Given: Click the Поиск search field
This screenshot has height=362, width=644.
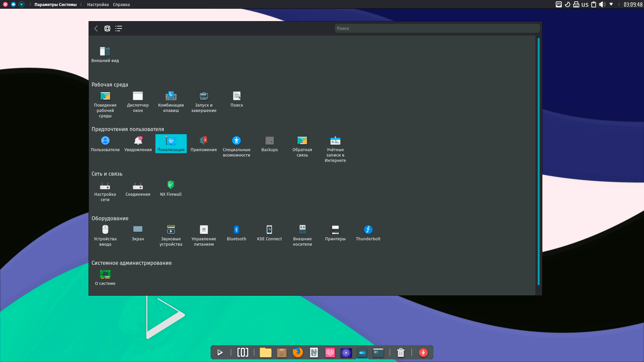Looking at the screenshot, I should point(437,28).
